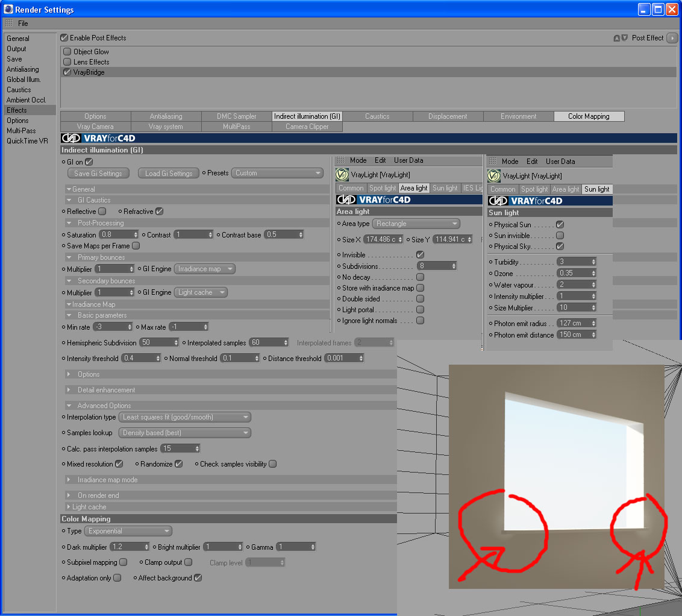This screenshot has width=682, height=616.
Task: Select Antialiasing in the left sidebar
Action: [23, 69]
